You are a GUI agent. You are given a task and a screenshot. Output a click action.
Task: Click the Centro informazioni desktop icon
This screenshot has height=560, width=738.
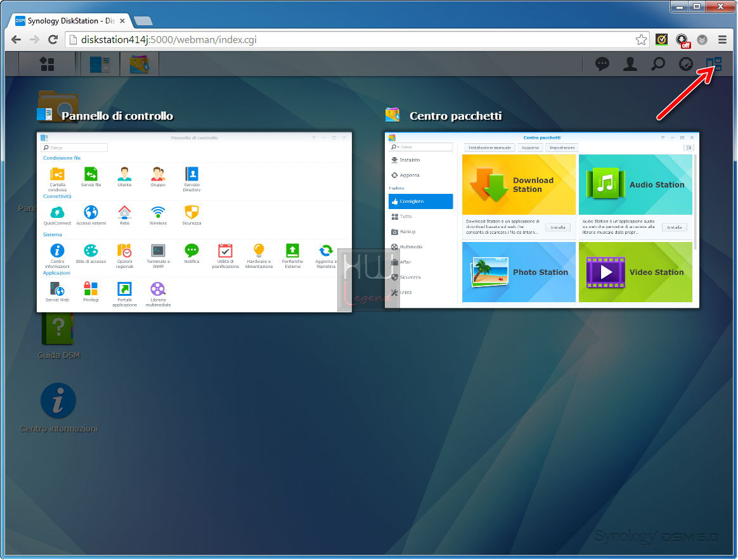click(x=58, y=407)
